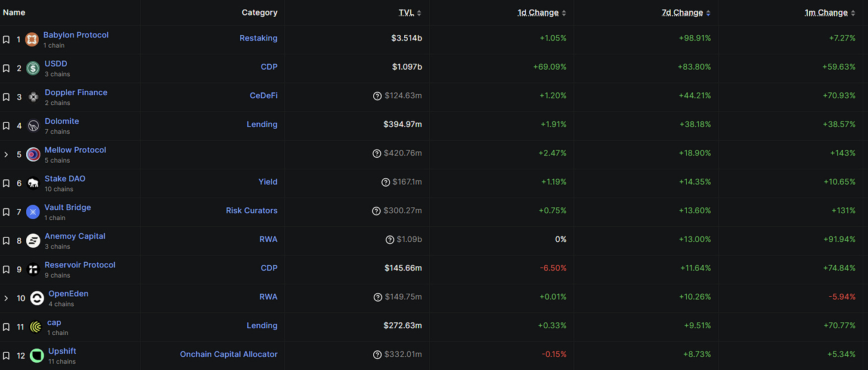Open the Vault Bridge name link
Image resolution: width=868 pixels, height=370 pixels.
click(x=67, y=207)
